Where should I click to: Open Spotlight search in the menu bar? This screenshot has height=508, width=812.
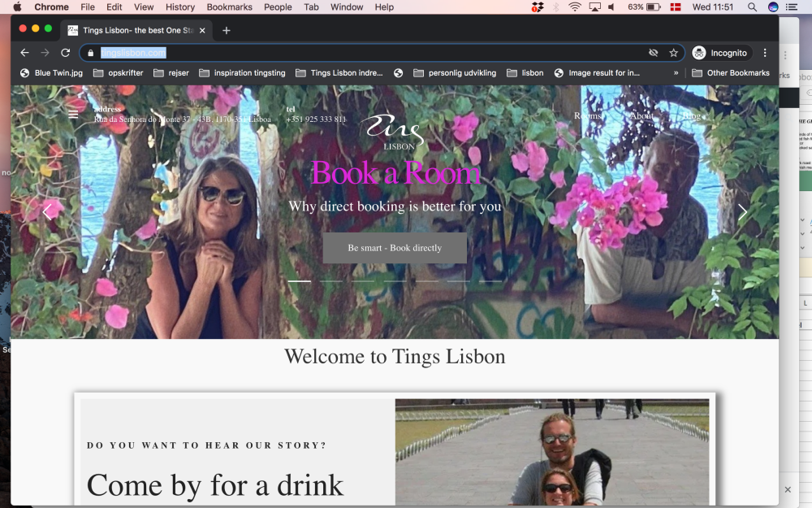pos(752,7)
